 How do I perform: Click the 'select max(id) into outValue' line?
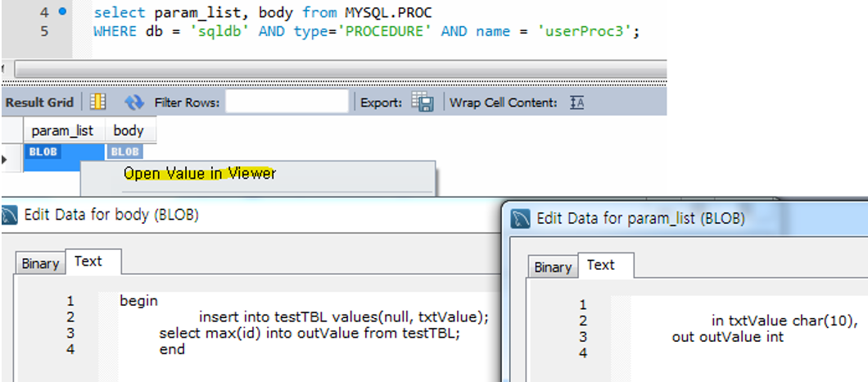(310, 334)
